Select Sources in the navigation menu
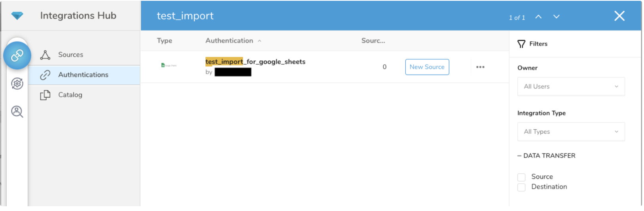This screenshot has width=644, height=211. click(x=71, y=55)
